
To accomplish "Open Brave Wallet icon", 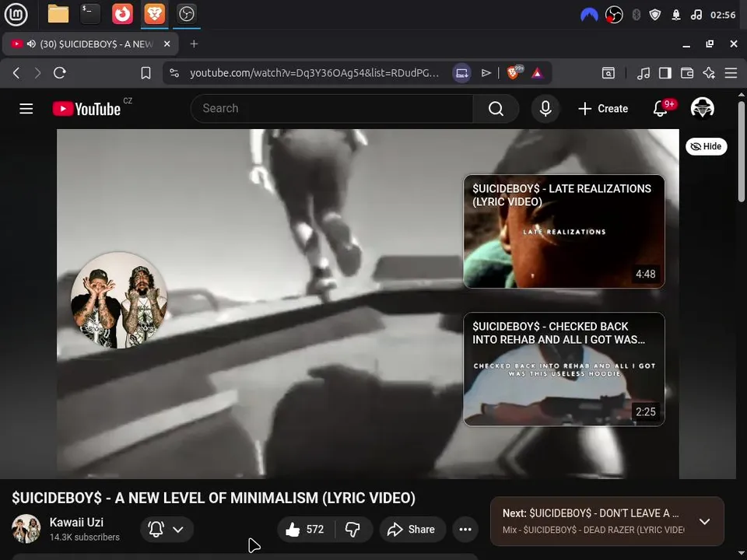I will (687, 73).
